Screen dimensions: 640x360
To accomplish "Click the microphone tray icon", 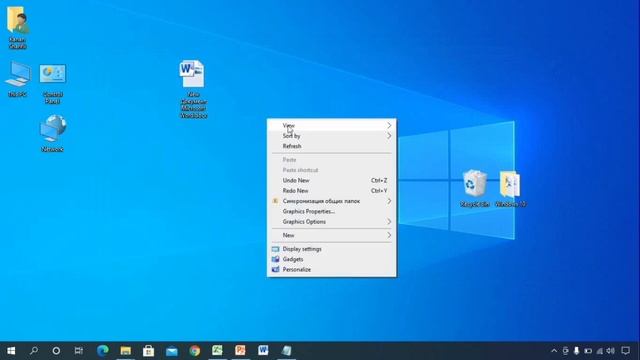I will pyautogui.click(x=576, y=351).
